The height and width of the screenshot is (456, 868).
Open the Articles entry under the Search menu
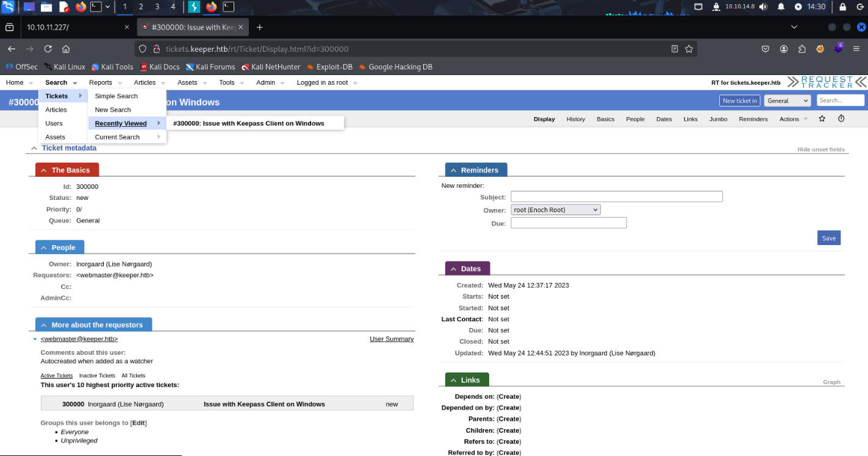tap(56, 110)
